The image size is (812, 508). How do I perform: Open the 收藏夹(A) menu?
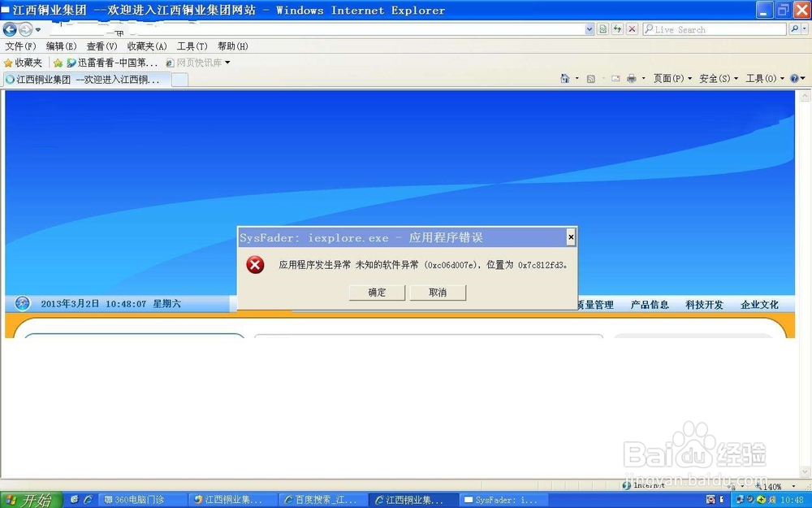(147, 46)
